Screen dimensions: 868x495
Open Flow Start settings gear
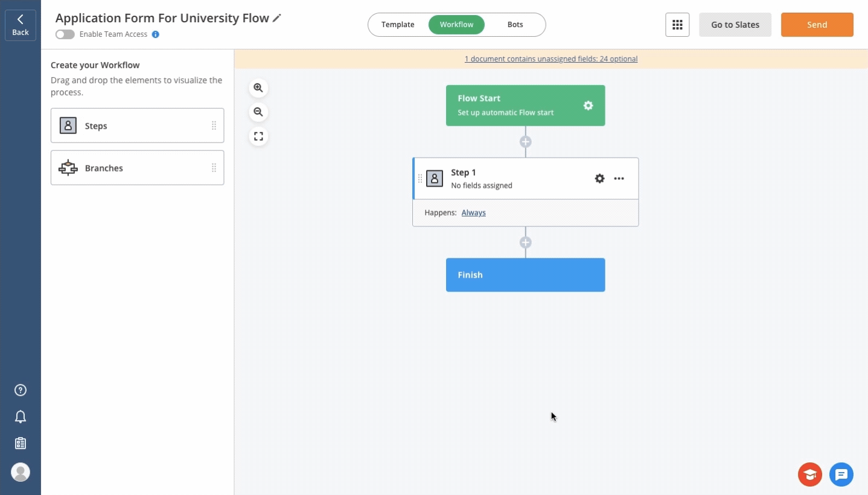[x=588, y=106]
